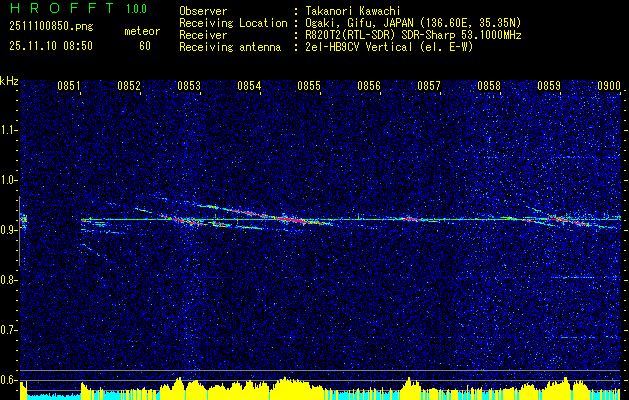Click the meteor count value 60
The image size is (629, 400).
coord(145,46)
